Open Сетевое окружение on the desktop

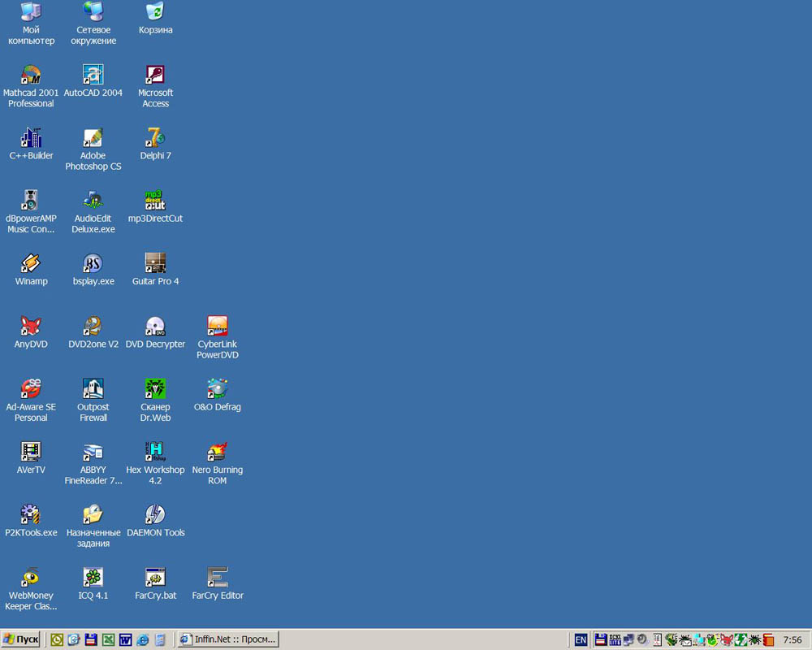93,24
